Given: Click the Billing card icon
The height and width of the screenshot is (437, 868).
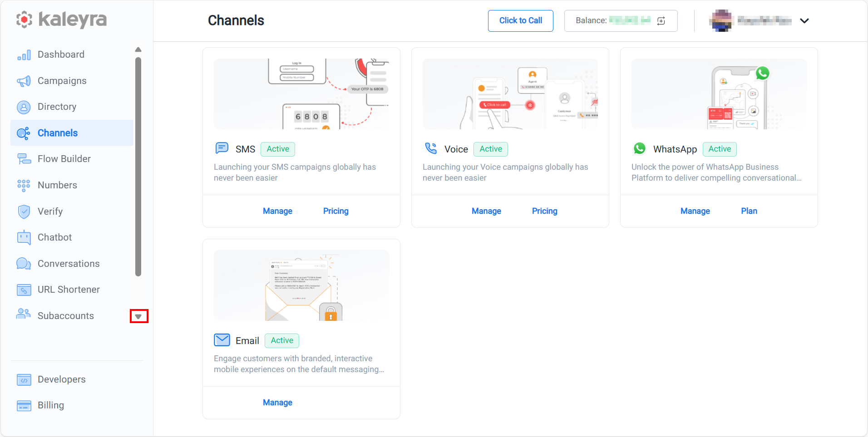Looking at the screenshot, I should pyautogui.click(x=24, y=406).
